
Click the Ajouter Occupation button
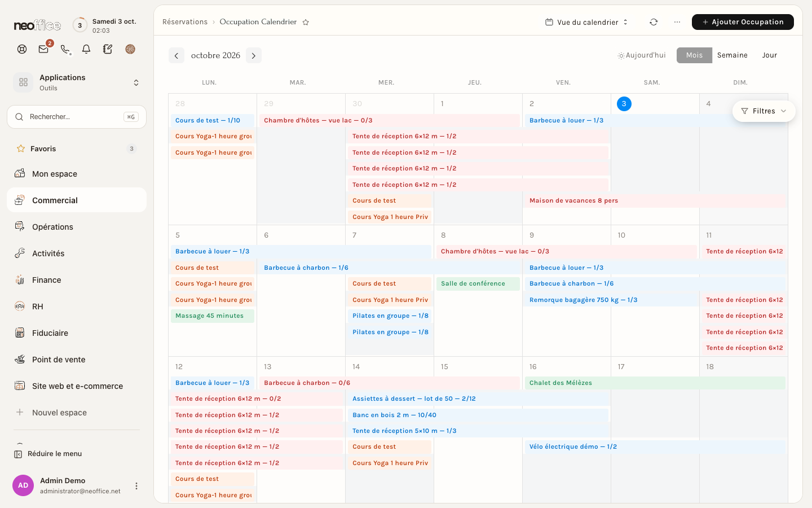click(x=743, y=22)
